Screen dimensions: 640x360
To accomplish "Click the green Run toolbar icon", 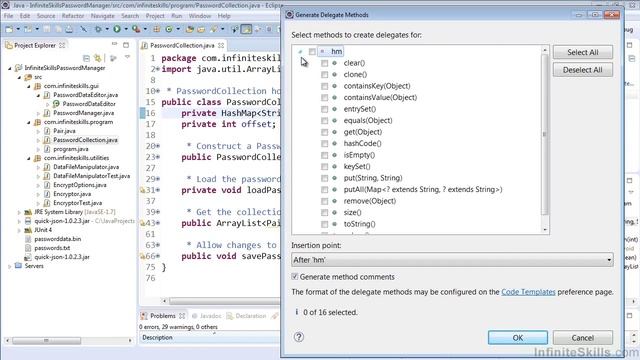I will 117,29.
